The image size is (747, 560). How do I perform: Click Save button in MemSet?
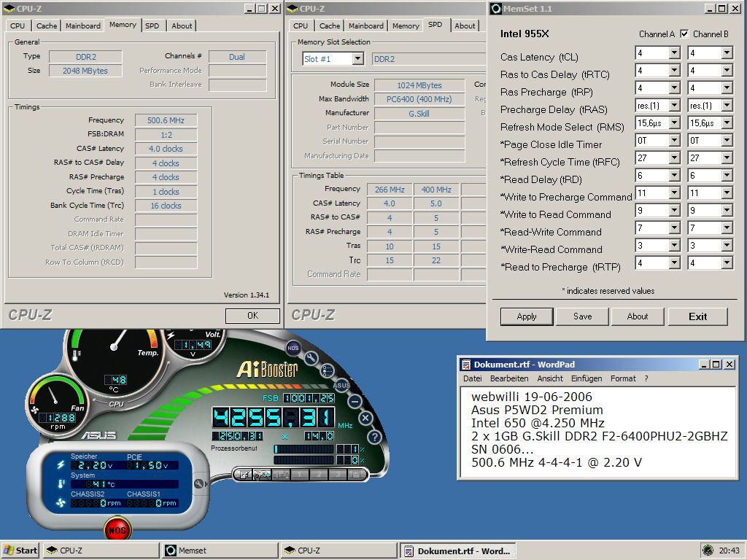pyautogui.click(x=582, y=316)
